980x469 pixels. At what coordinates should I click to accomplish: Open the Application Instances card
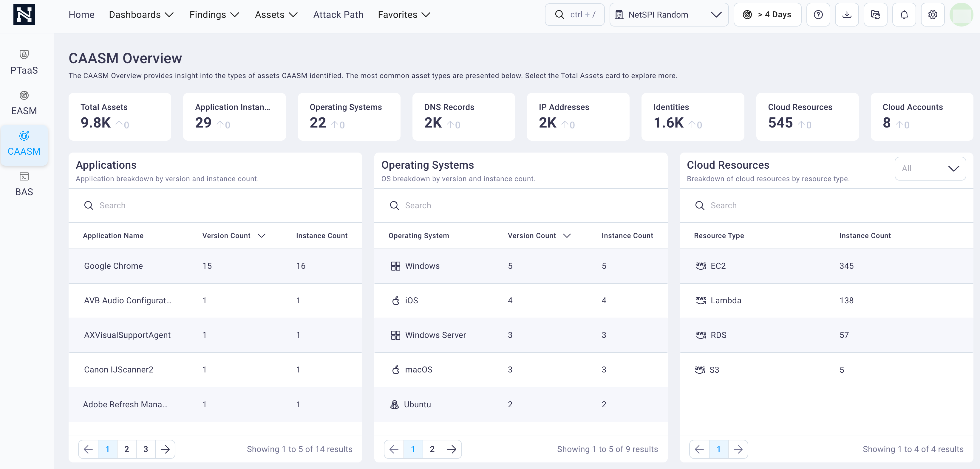234,117
